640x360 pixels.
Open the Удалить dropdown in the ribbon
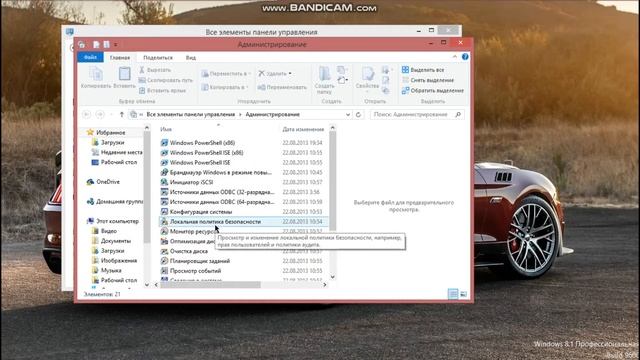point(275,73)
